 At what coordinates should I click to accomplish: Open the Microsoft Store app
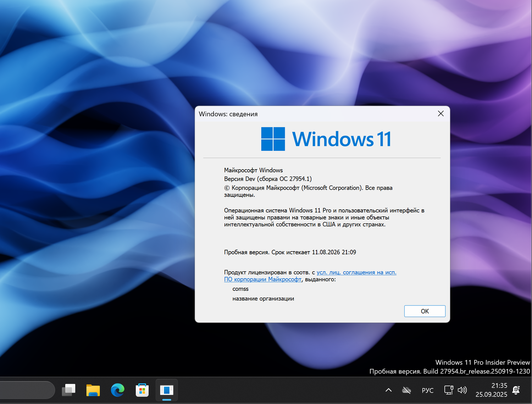point(142,390)
